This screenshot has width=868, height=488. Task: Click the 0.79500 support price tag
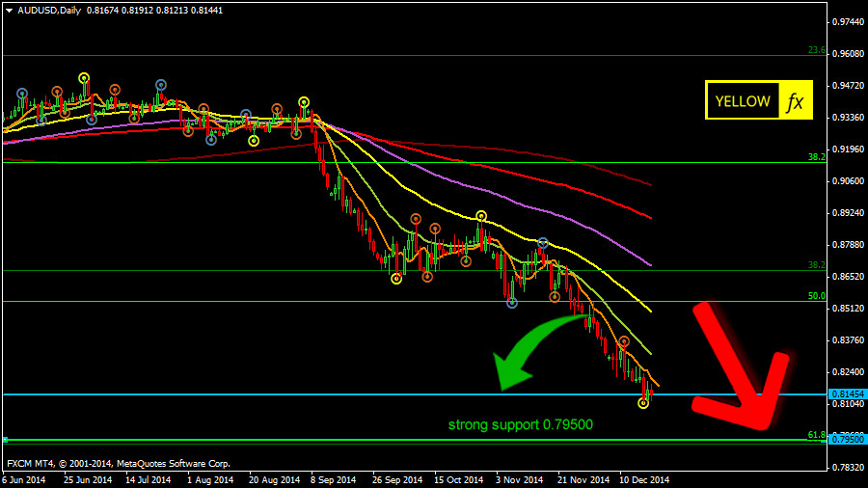point(847,440)
